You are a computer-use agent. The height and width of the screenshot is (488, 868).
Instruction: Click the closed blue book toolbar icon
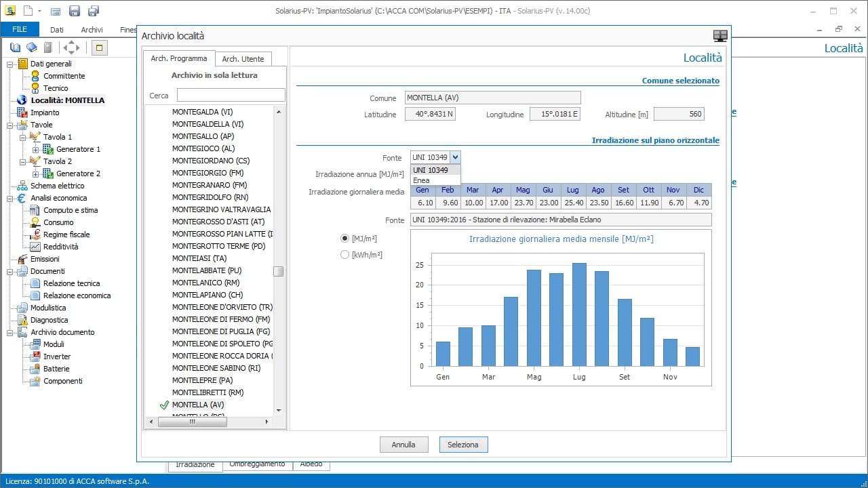pyautogui.click(x=32, y=47)
